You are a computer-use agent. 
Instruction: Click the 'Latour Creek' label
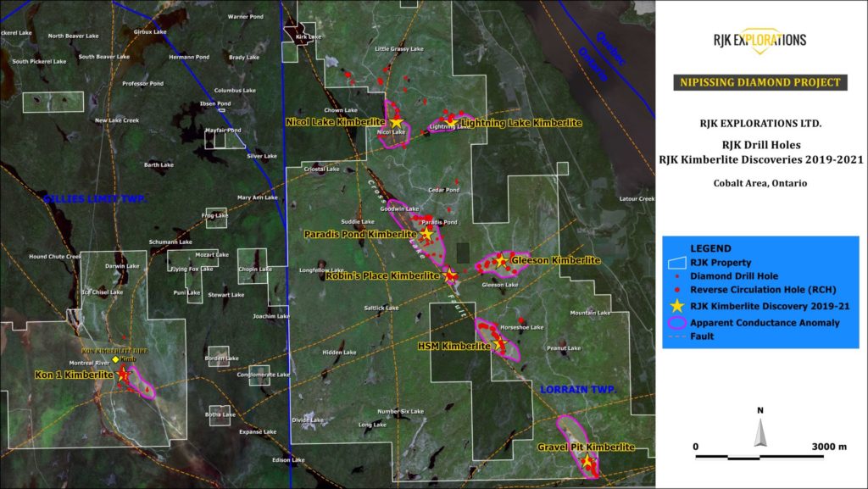coord(637,199)
